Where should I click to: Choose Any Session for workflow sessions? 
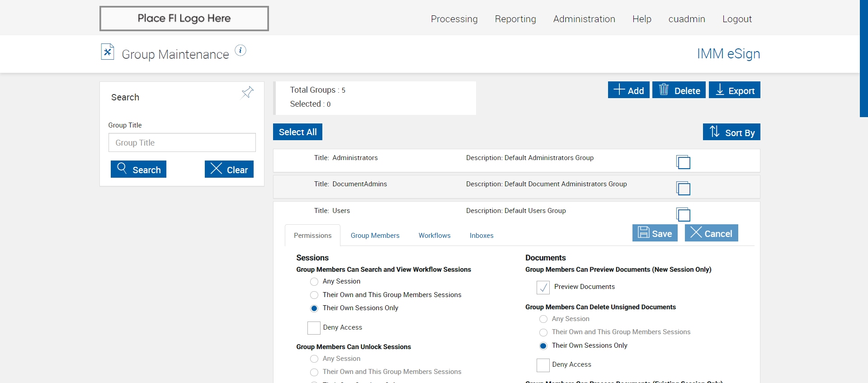coord(314,282)
